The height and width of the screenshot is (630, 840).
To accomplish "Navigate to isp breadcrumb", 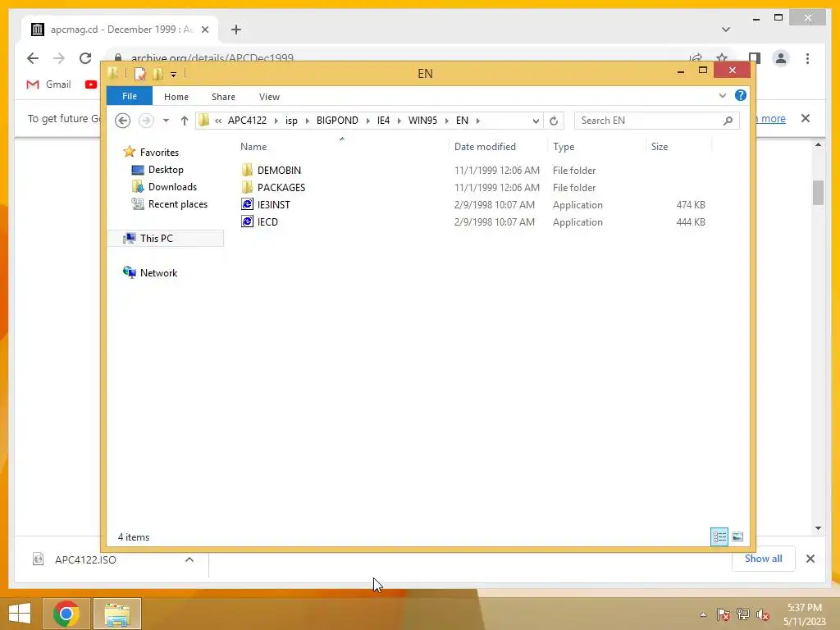I will (x=291, y=121).
